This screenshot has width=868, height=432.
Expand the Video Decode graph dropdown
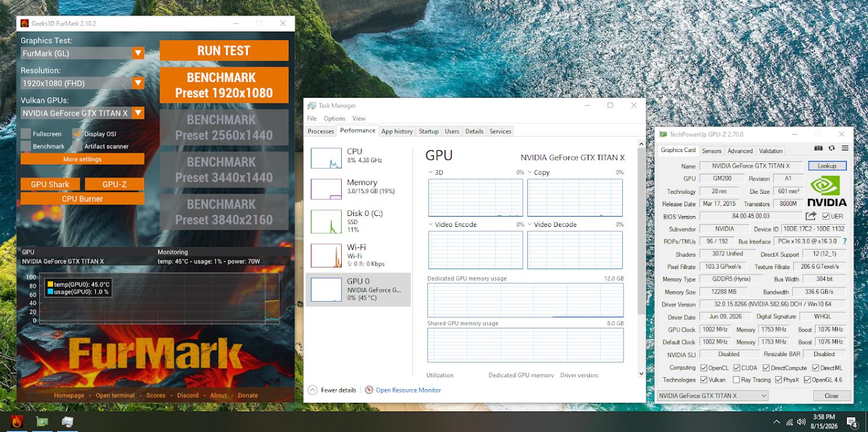pyautogui.click(x=530, y=225)
